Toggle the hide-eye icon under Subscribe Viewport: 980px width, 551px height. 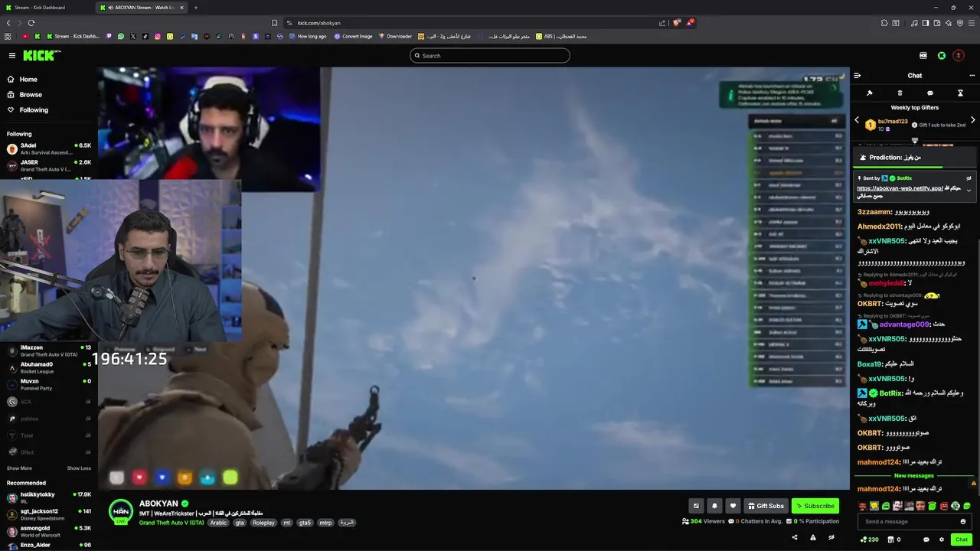point(831,537)
